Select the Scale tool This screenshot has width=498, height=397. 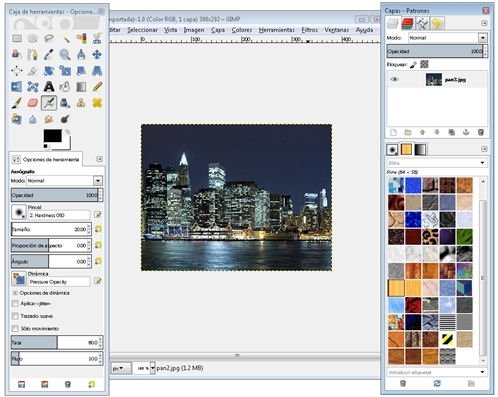point(65,70)
